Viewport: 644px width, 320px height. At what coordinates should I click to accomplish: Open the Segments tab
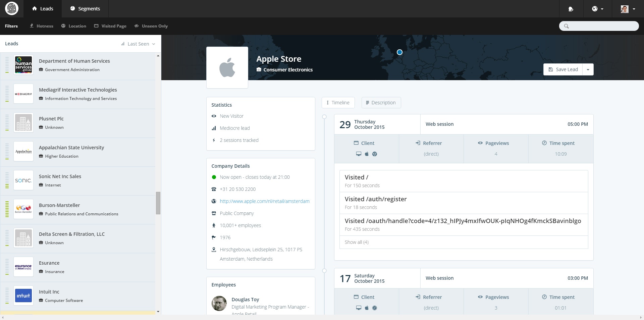point(85,9)
